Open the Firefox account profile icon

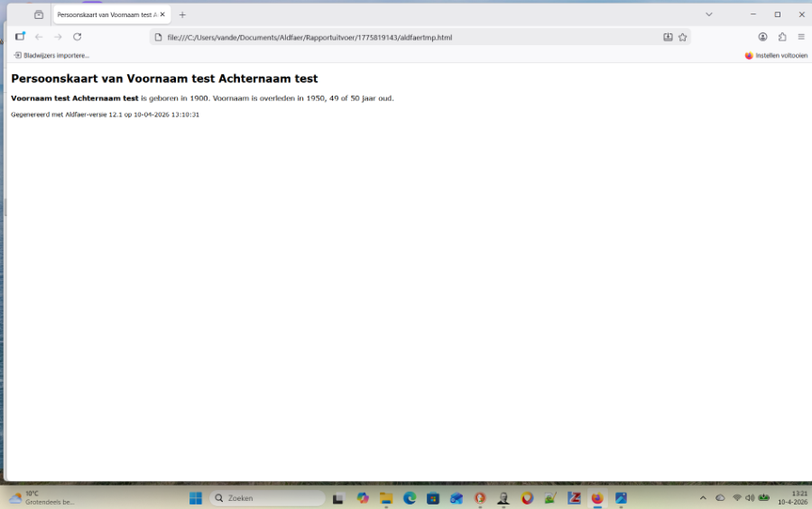pos(762,37)
